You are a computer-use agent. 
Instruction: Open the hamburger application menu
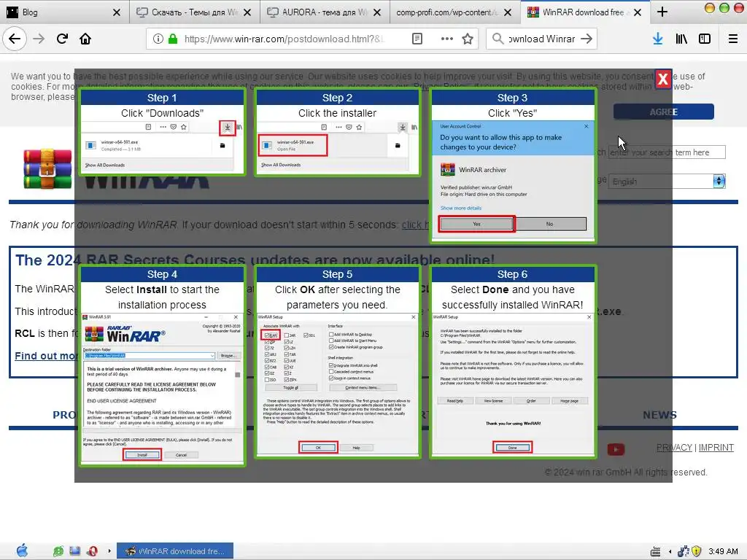pyautogui.click(x=733, y=39)
